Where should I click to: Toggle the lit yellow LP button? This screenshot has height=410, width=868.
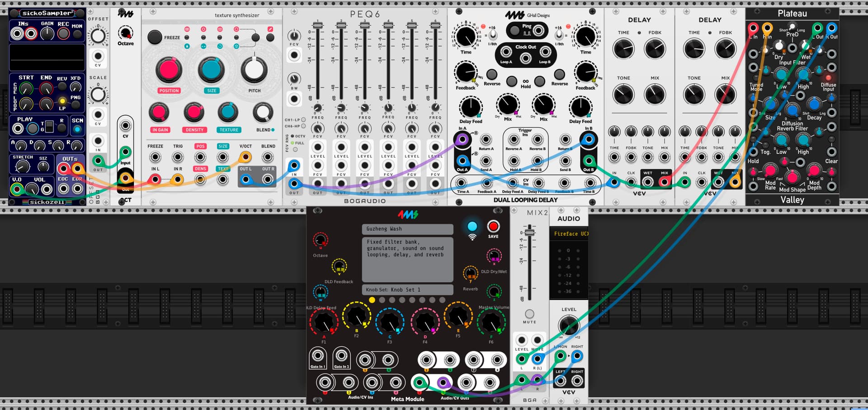[62, 101]
